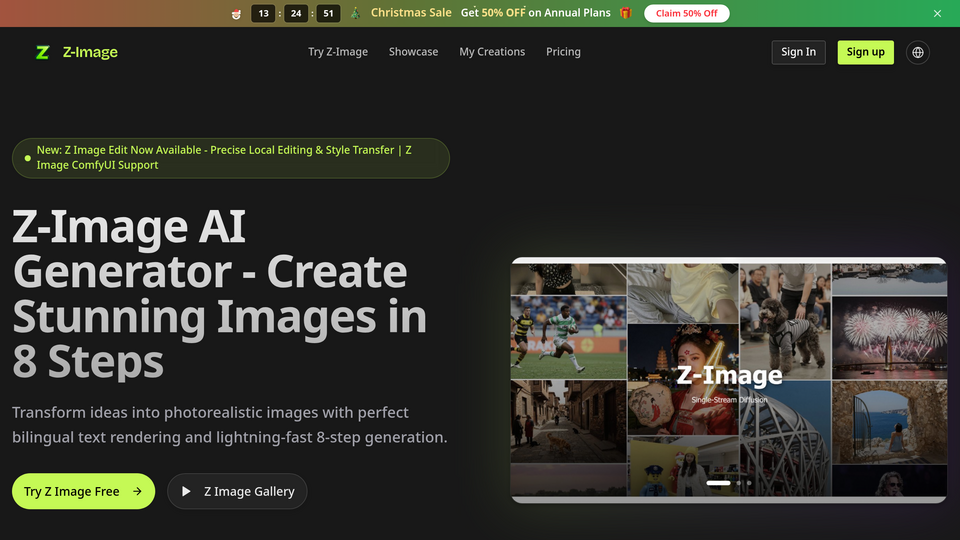Viewport: 960px width, 540px height.
Task: Open the Pricing page
Action: 563,52
